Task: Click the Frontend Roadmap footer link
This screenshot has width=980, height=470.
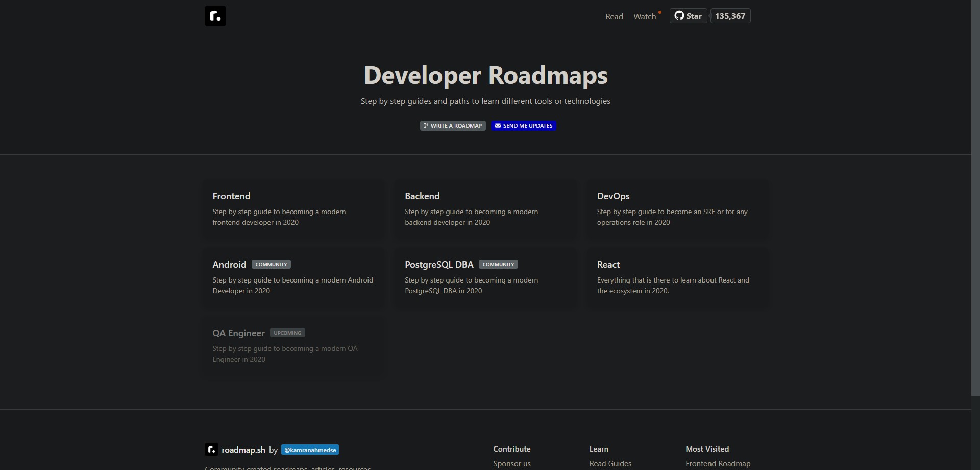Action: tap(718, 464)
